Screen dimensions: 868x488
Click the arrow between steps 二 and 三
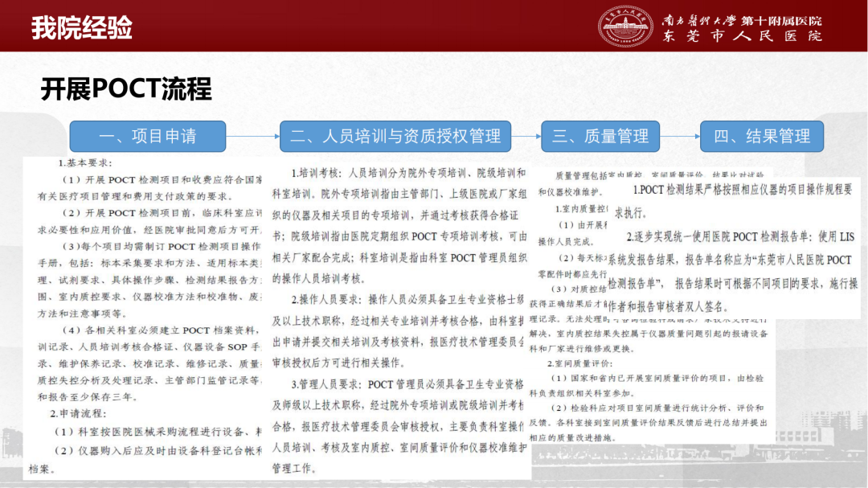(526, 137)
